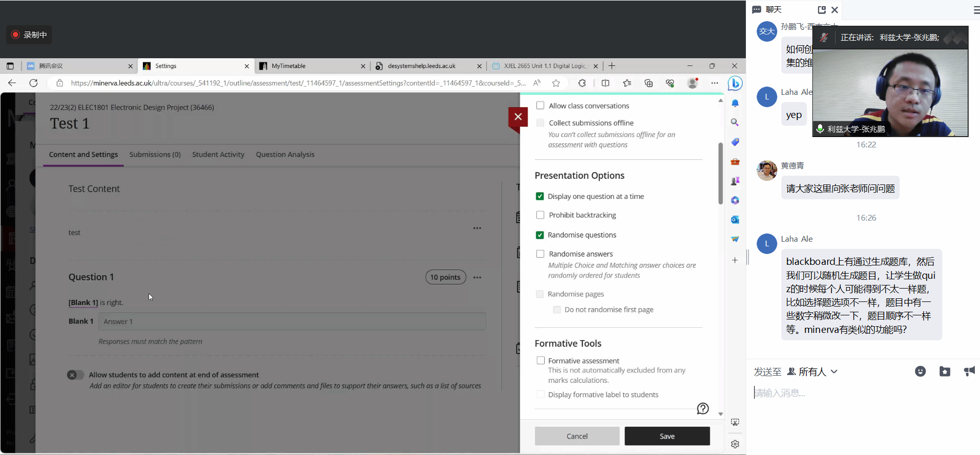Expand the chat recipient dropdown 所有人
Screen dimensions: 980x455
[818, 372]
